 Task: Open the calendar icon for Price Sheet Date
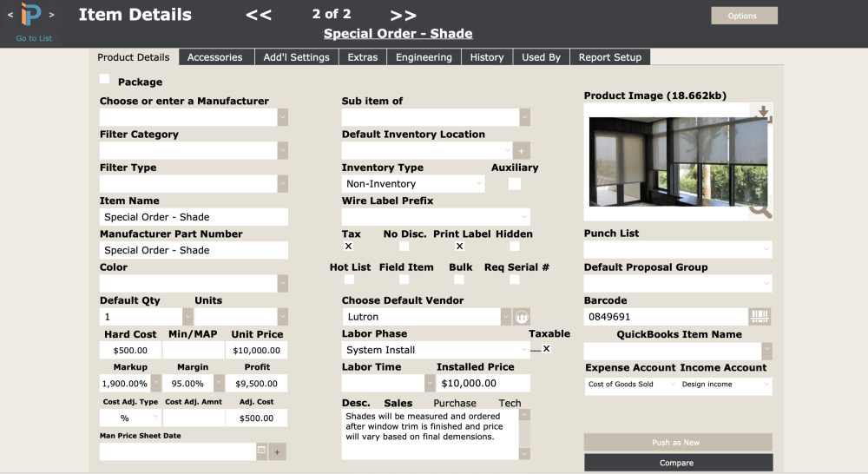pos(262,451)
